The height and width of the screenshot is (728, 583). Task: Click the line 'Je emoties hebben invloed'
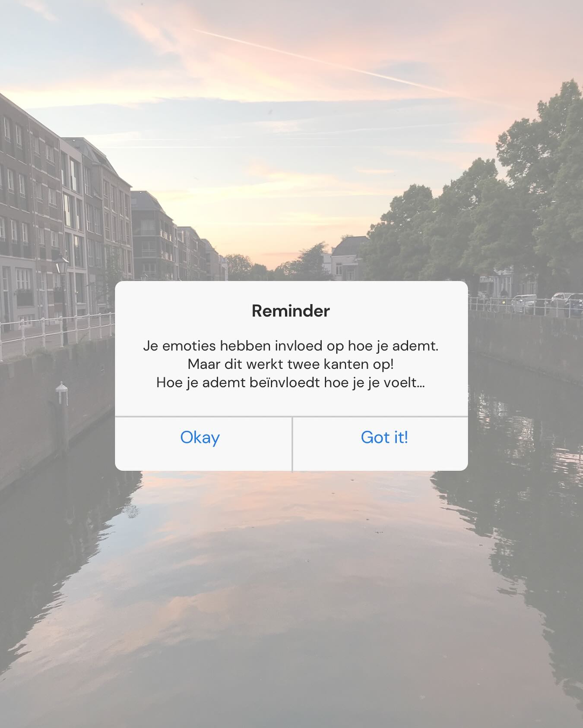coord(291,346)
